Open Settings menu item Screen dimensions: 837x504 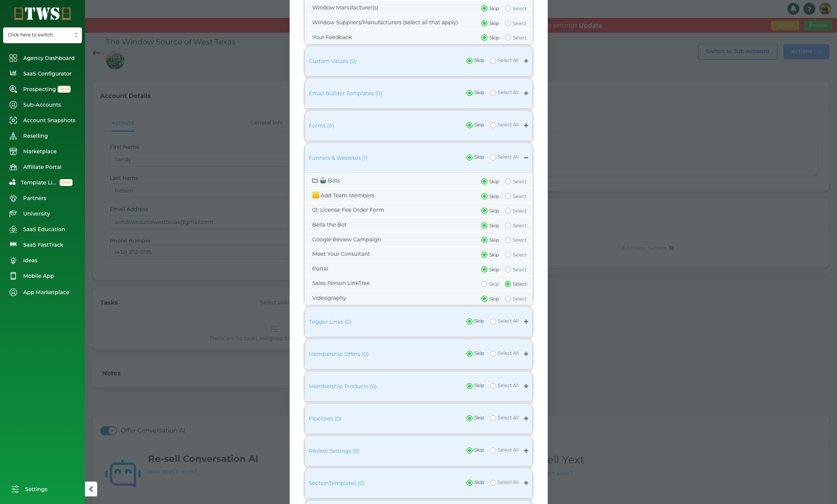click(x=36, y=489)
